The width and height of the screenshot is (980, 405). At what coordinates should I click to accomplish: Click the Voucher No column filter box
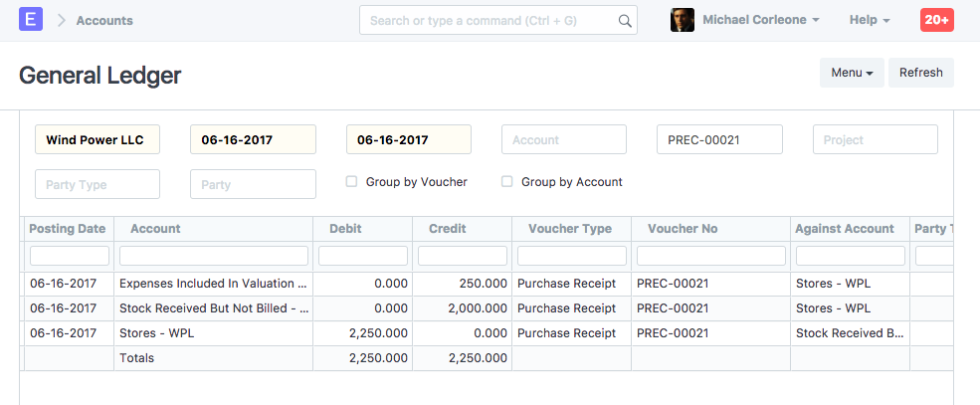(710, 256)
